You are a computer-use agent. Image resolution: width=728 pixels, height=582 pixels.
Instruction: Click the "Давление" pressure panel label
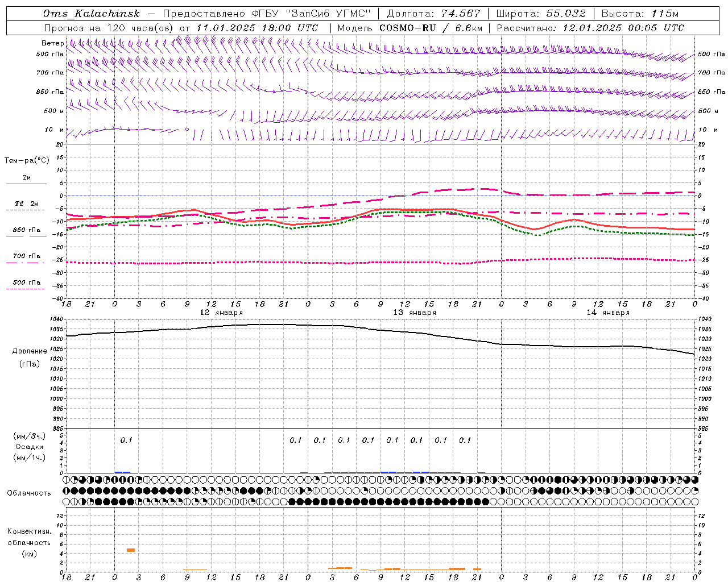pyautogui.click(x=30, y=351)
